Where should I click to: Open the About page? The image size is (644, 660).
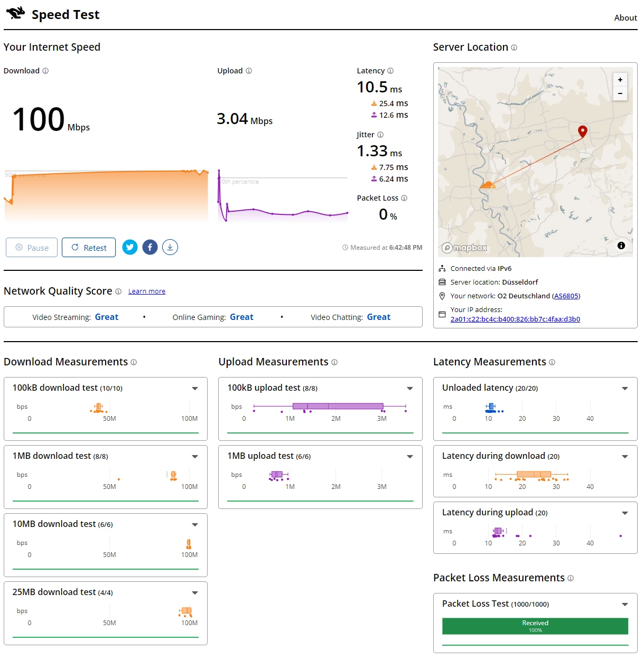626,18
